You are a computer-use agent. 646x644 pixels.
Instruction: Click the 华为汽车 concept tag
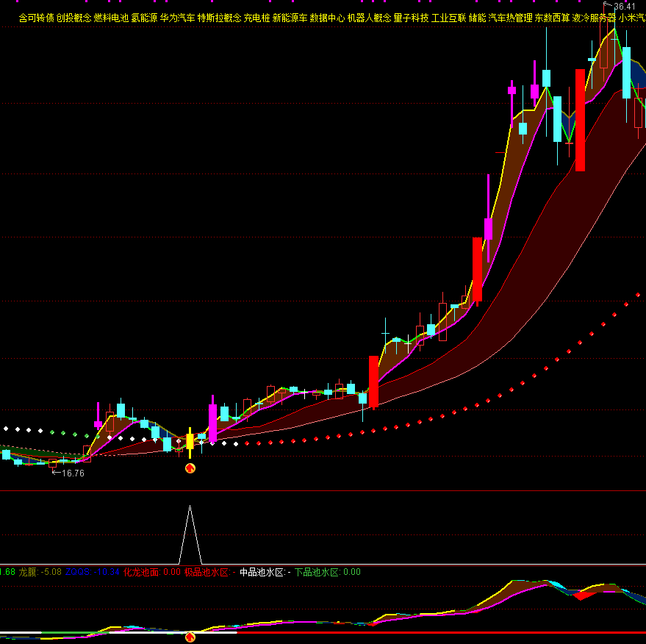177,18
